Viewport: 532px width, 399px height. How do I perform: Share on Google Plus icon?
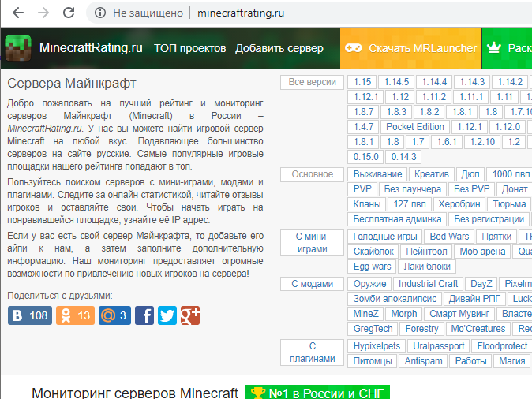(x=190, y=315)
